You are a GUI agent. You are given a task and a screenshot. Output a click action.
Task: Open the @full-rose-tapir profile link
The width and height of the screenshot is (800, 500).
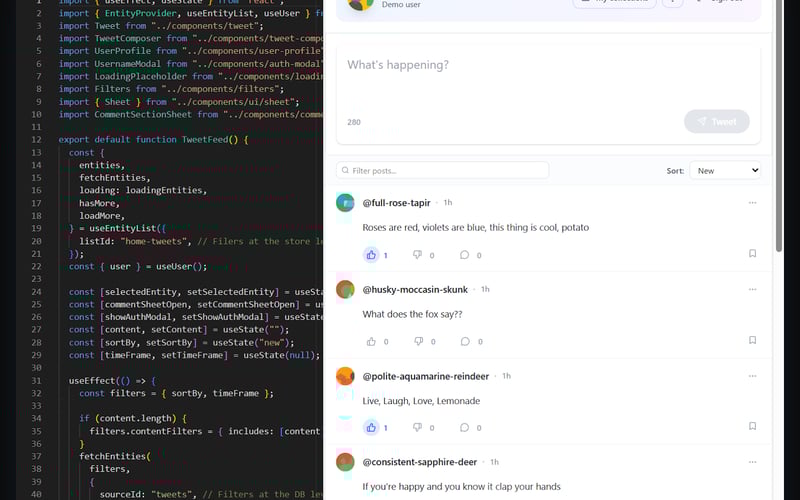coord(396,203)
